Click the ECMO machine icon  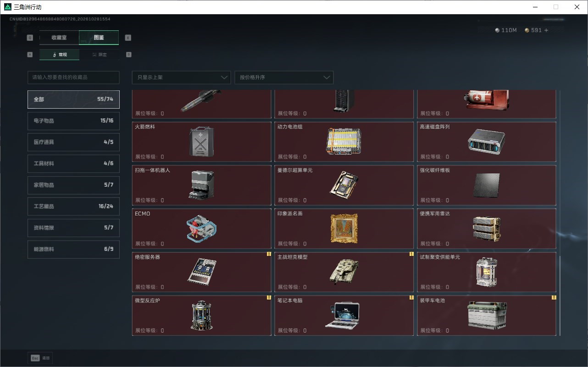(x=202, y=228)
